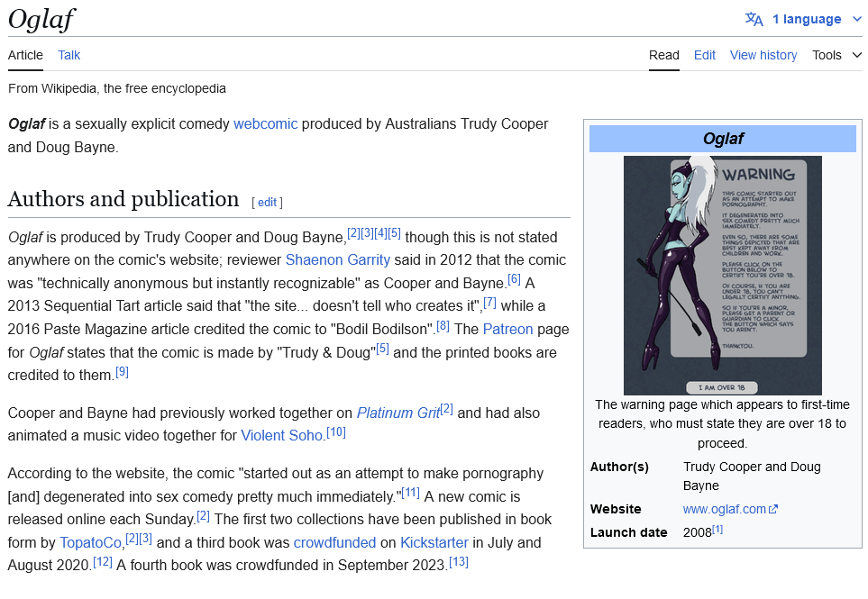Open the warning page infobox image

(722, 276)
